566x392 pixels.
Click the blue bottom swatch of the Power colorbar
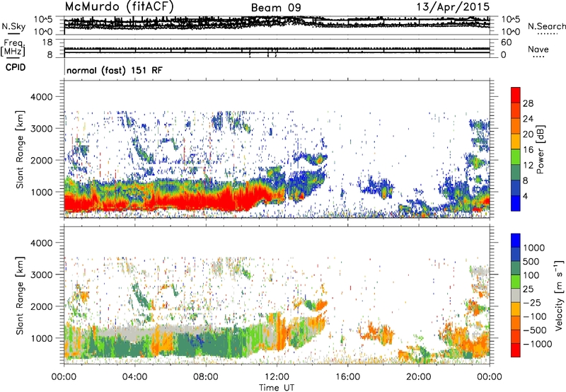pos(516,204)
